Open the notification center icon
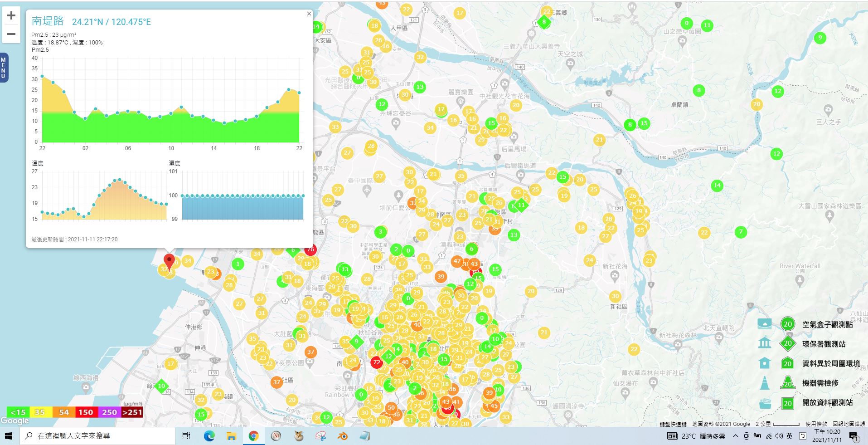The image size is (868, 445). 853,436
